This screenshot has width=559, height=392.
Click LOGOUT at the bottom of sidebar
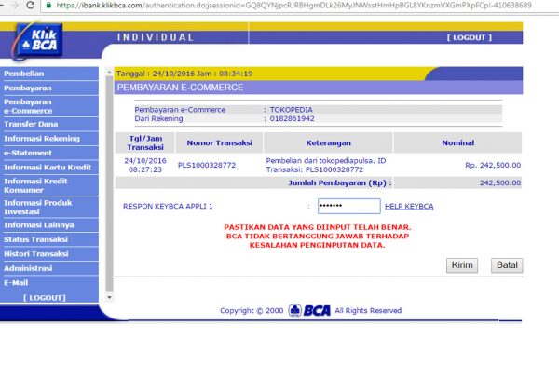(x=45, y=298)
